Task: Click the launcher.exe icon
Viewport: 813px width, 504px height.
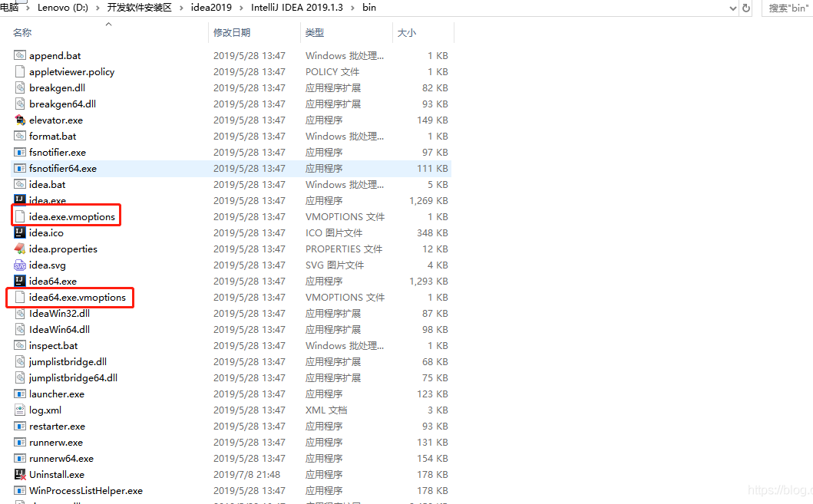Action: 20,394
